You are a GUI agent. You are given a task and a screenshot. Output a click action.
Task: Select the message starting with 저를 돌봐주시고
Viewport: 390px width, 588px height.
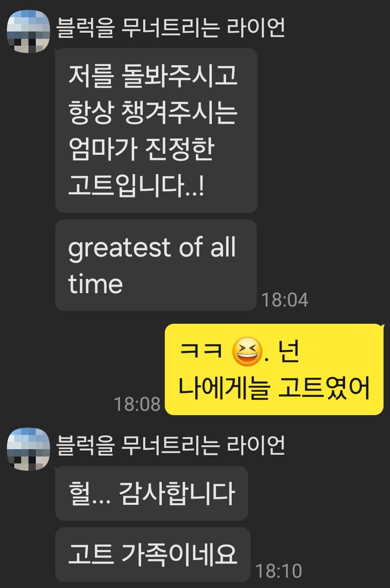point(156,131)
